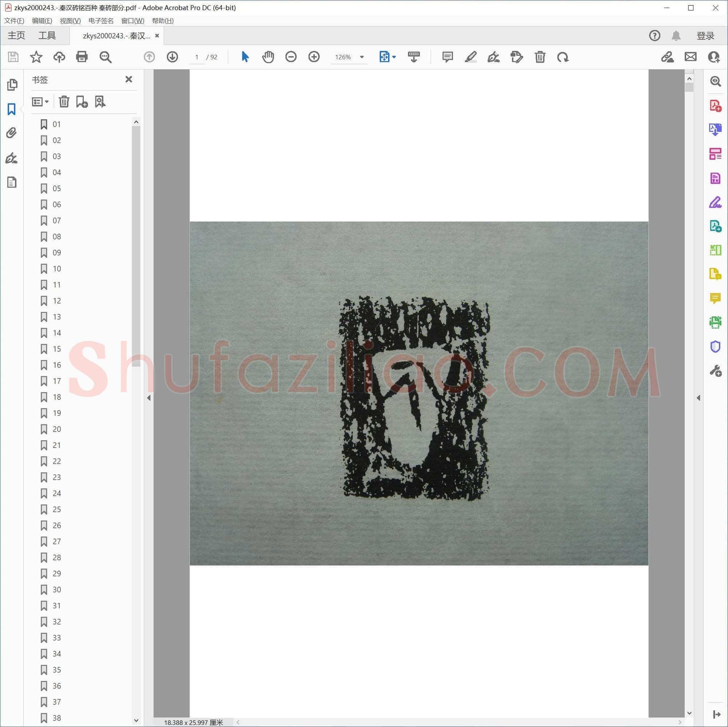Open the sign document tool
728x727 pixels.
(494, 57)
